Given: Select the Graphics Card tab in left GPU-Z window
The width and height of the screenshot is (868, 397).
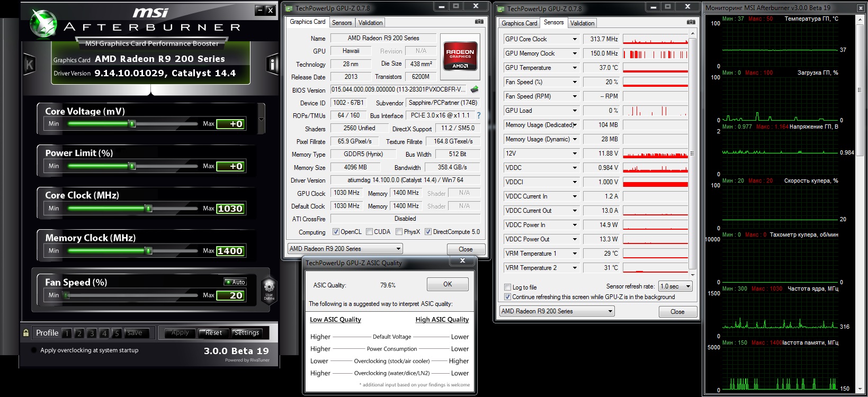Looking at the screenshot, I should coord(308,22).
